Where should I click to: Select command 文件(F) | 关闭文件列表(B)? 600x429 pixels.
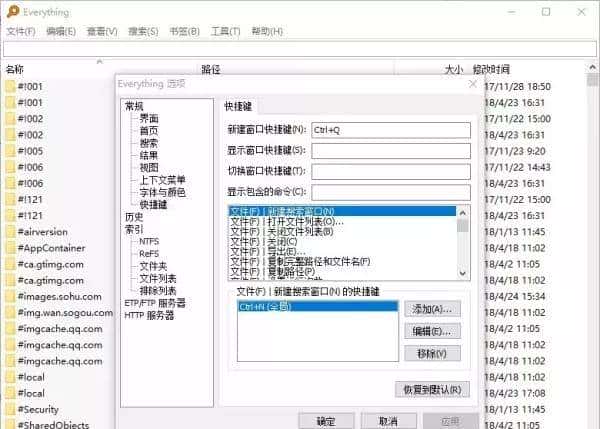click(x=342, y=232)
